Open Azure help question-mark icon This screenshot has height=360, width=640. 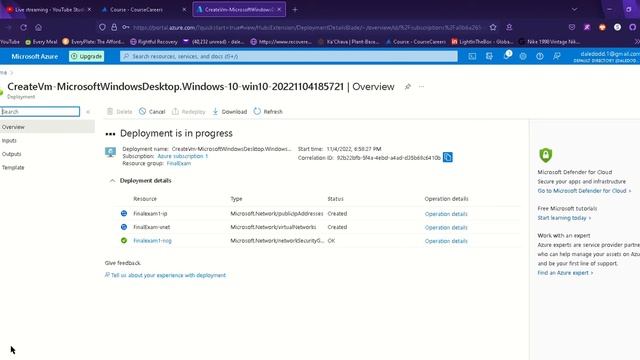pos(540,56)
